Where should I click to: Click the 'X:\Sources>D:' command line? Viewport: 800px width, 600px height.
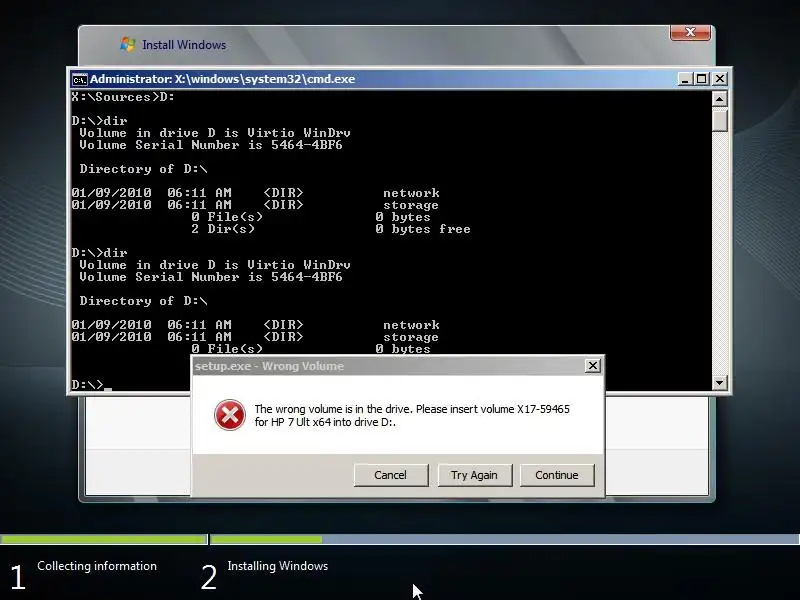[123, 97]
